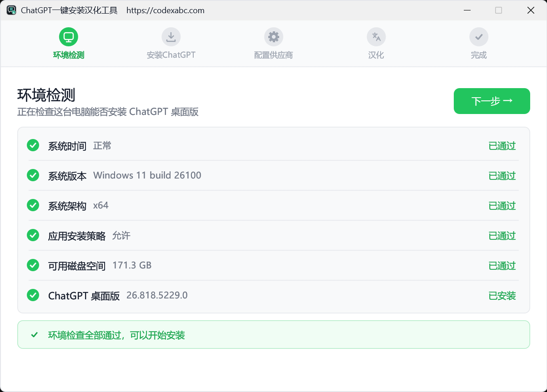Click the https://codexabc.com URL in title bar
547x392 pixels.
[166, 10]
